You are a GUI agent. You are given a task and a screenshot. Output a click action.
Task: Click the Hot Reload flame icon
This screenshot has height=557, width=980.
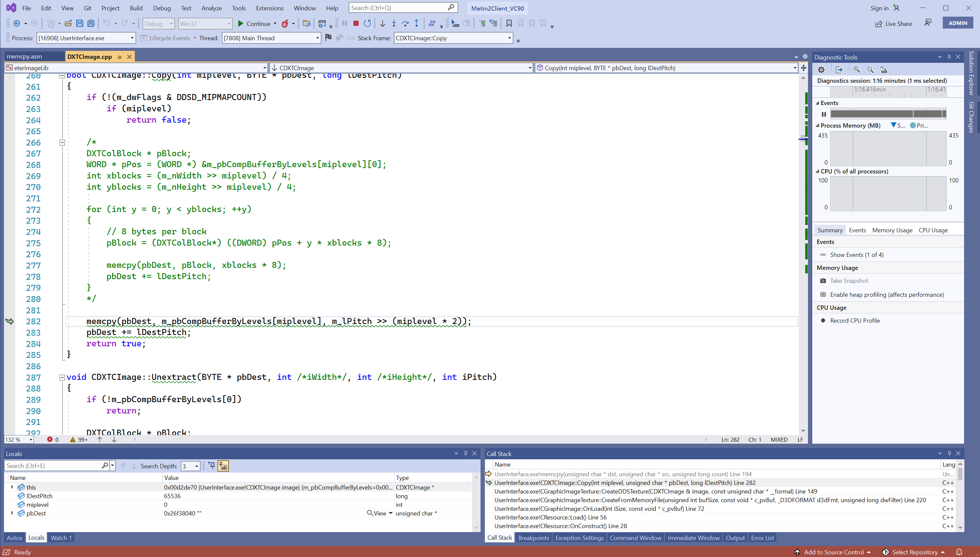coord(285,23)
